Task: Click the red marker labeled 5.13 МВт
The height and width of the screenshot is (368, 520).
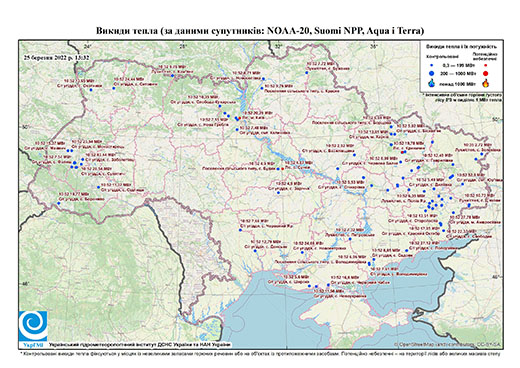Action: [x=283, y=169]
